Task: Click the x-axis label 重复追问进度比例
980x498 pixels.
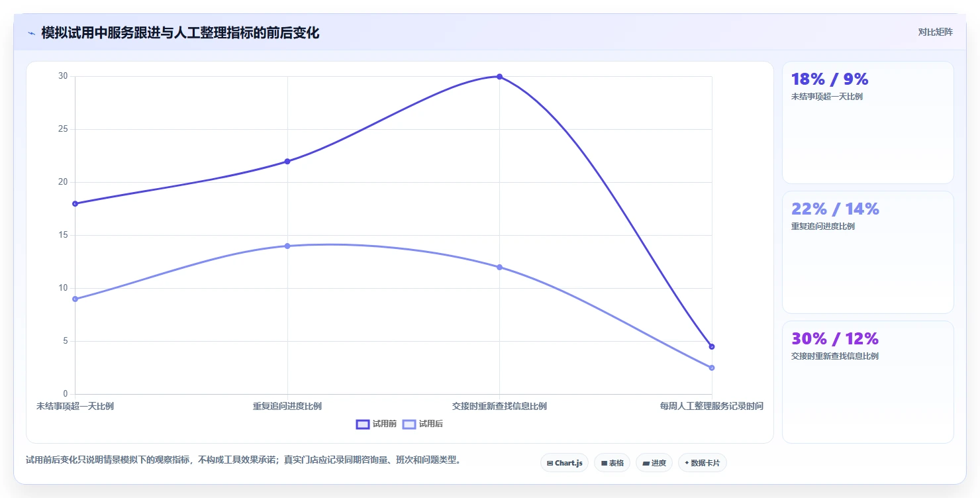Action: coord(287,406)
